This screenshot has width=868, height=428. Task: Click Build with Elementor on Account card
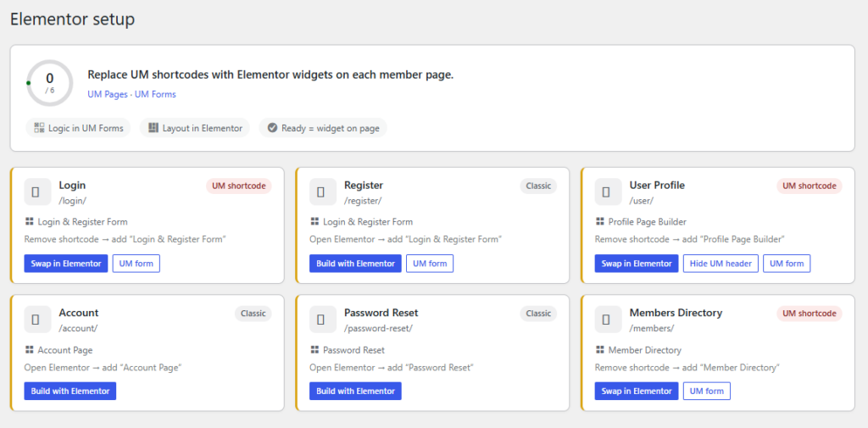click(x=70, y=391)
